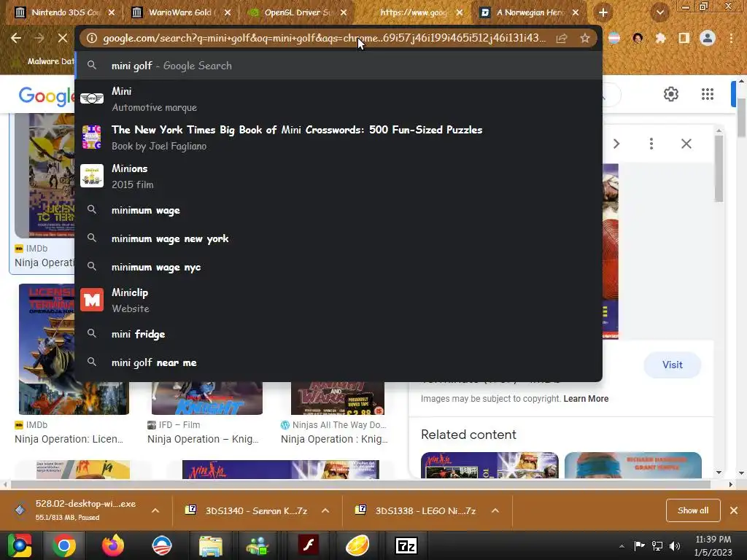
Task: Click the site information icon in the address bar
Action: pos(92,38)
